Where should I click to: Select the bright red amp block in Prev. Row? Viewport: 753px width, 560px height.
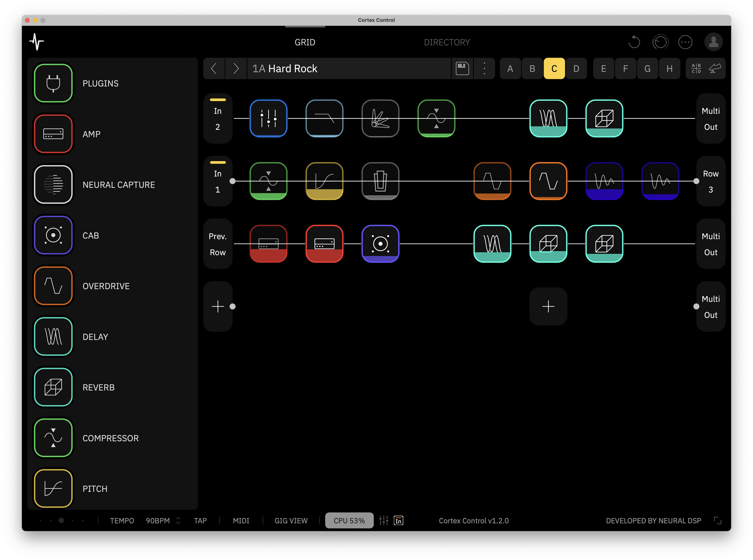point(324,244)
